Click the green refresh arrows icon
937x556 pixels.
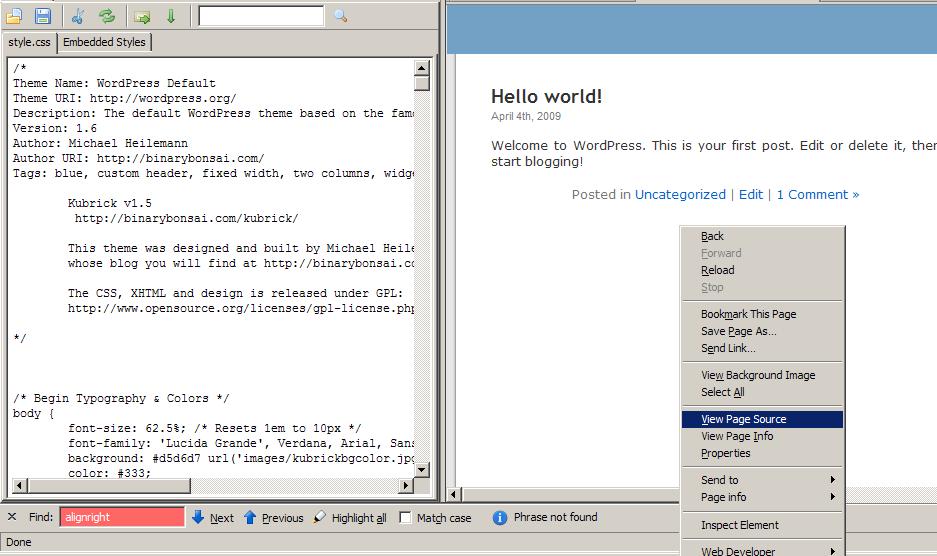point(107,16)
